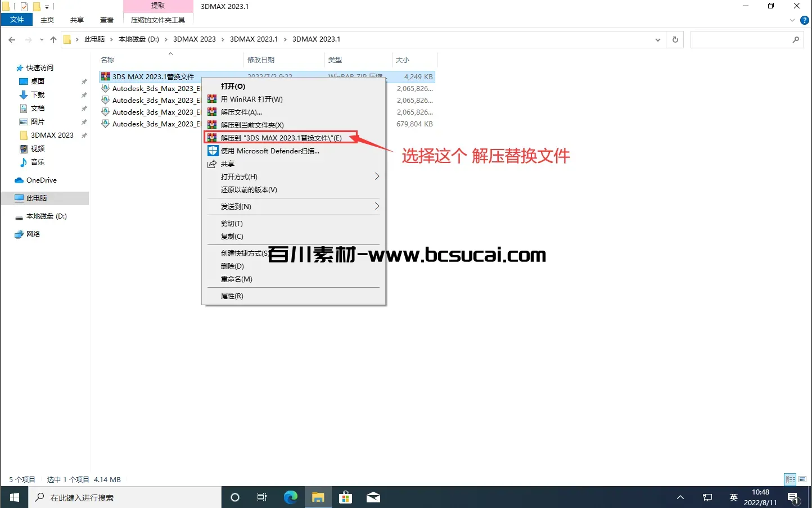Refresh the current folder view
This screenshot has width=812, height=508.
click(x=675, y=39)
